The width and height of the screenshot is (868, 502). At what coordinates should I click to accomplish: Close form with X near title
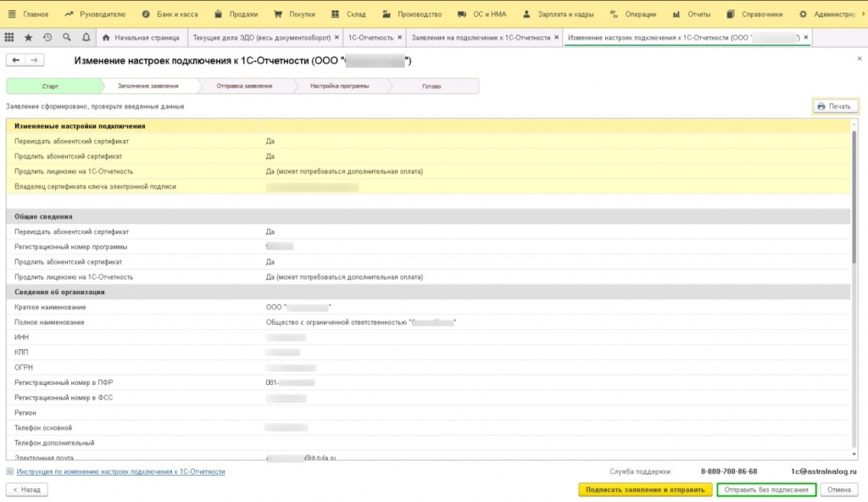(860, 59)
